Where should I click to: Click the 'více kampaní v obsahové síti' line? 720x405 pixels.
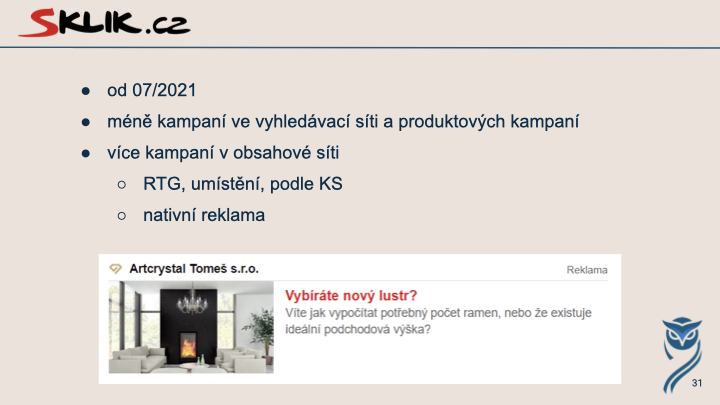(x=223, y=153)
